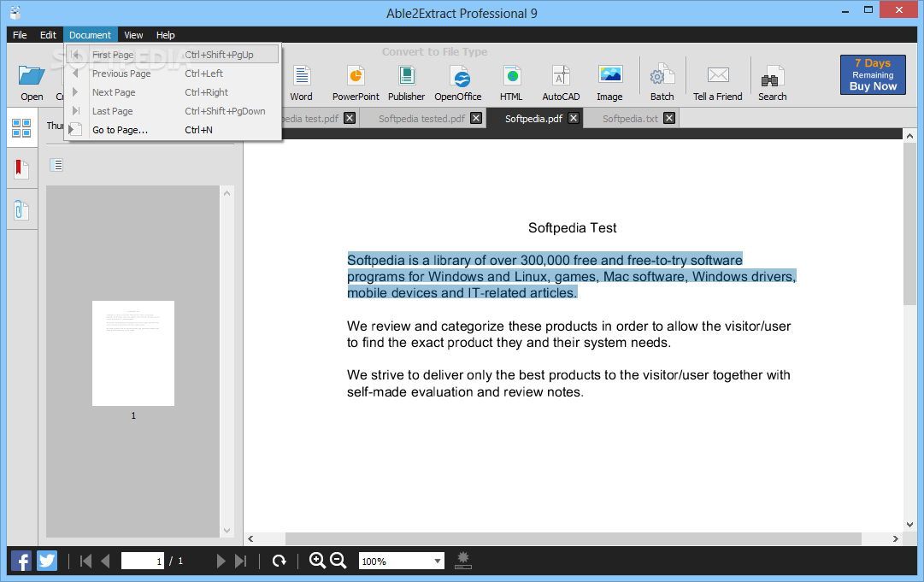
Task: Click the thumbnail options list icon
Action: [x=56, y=165]
